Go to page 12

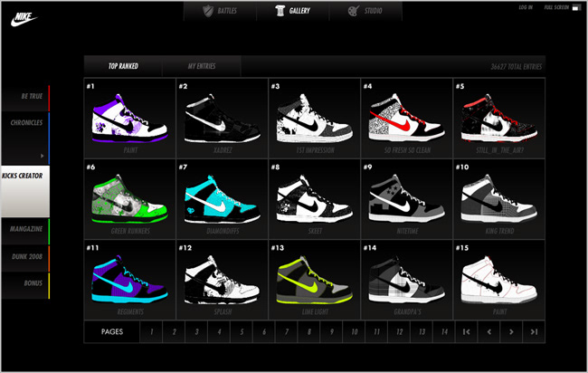(x=399, y=331)
